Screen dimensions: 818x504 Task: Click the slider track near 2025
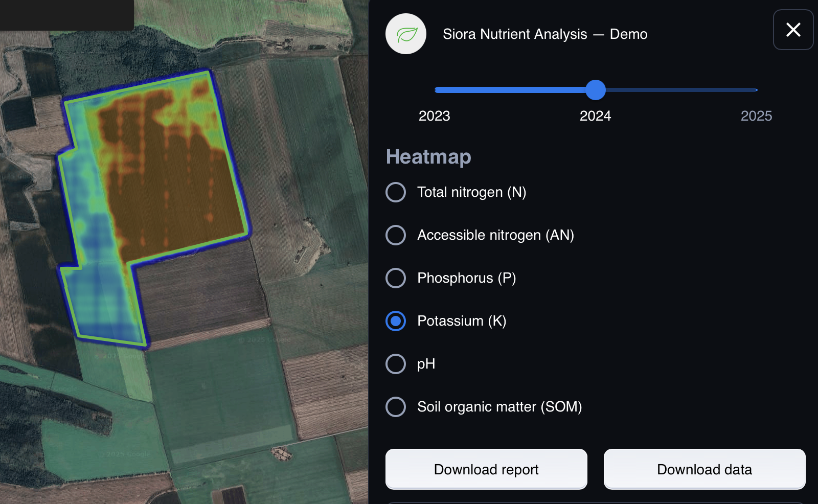coord(736,90)
